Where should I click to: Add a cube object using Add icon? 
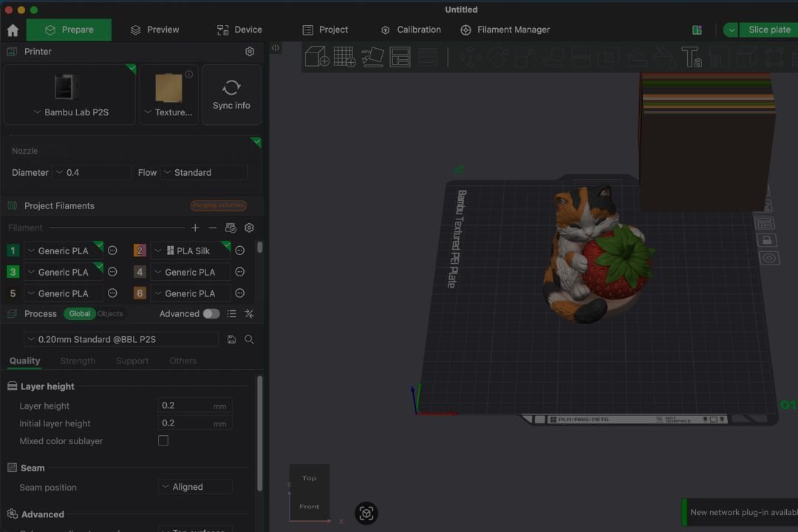pyautogui.click(x=316, y=56)
